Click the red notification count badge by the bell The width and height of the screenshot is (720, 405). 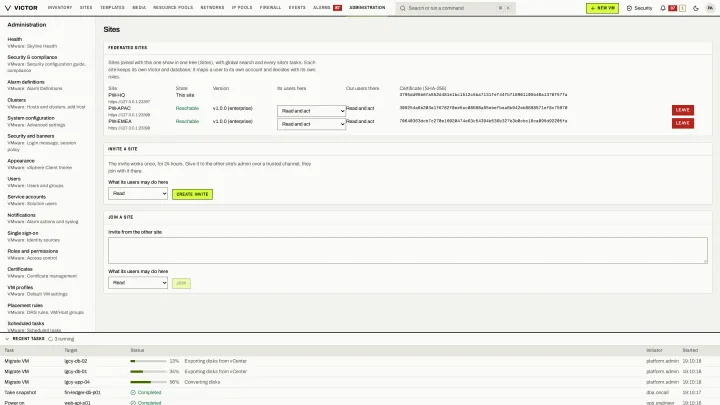pyautogui.click(x=673, y=8)
